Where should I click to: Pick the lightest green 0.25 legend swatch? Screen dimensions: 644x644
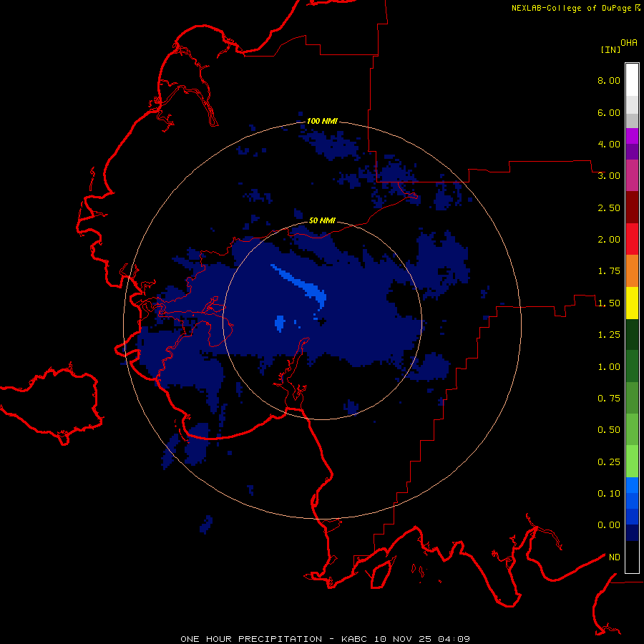click(632, 462)
